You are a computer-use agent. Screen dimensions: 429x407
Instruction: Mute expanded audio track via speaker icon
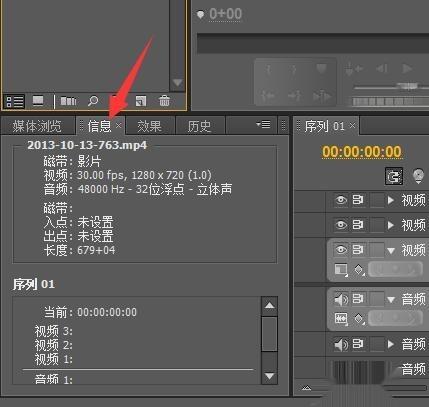pyautogui.click(x=341, y=299)
